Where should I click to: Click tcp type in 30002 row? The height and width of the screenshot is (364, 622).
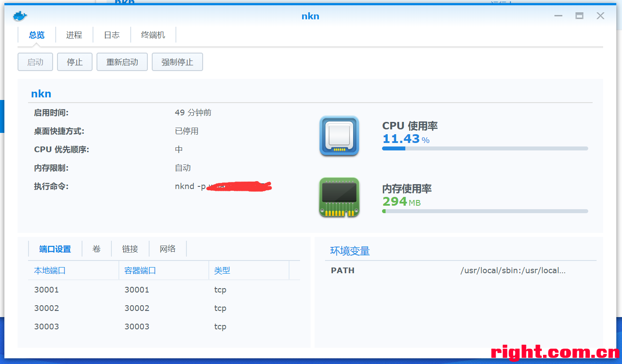tap(220, 308)
